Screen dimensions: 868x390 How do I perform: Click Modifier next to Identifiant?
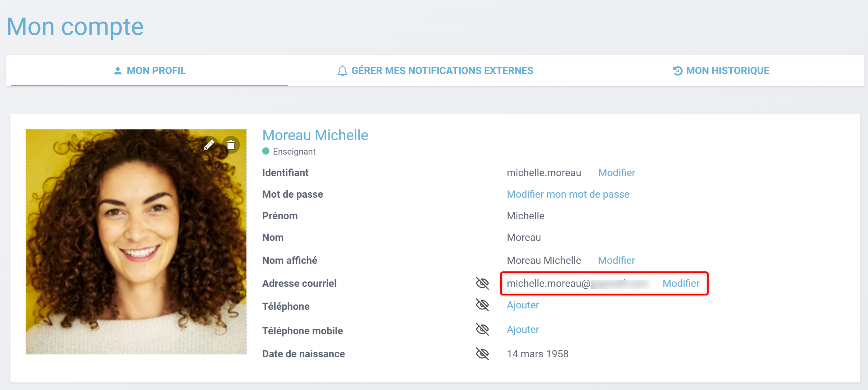point(617,173)
